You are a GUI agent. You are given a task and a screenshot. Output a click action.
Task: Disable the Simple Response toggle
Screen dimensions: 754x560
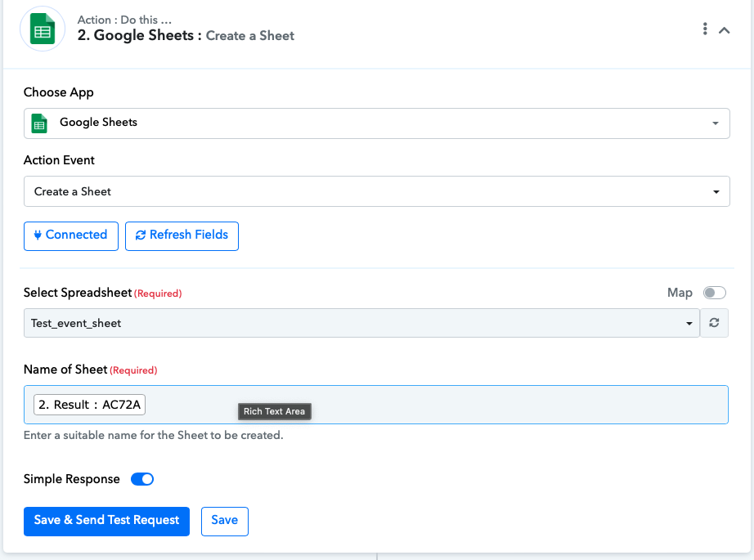[142, 479]
